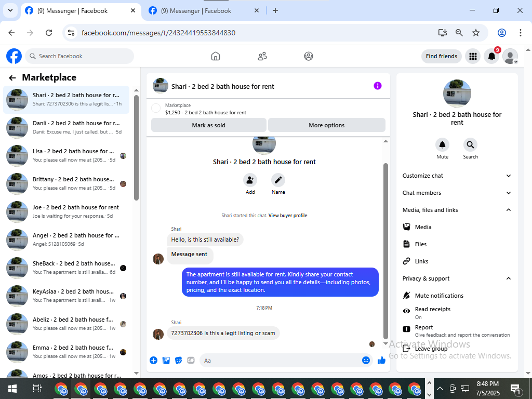Open Files in the side panel

coord(457,244)
